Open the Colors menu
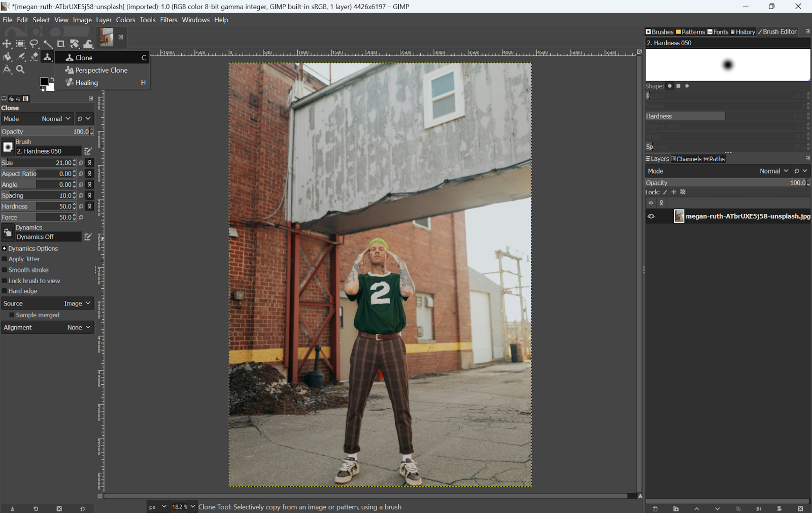The image size is (812, 513). [125, 20]
